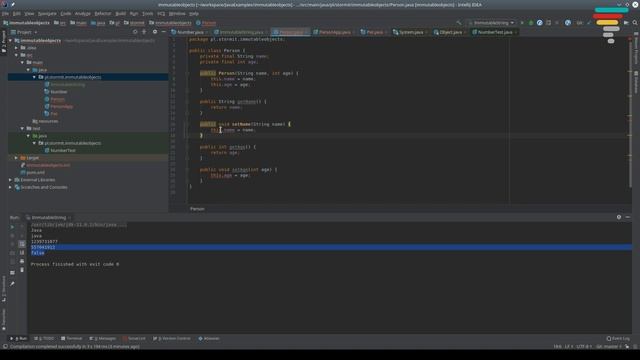
Task: Toggle scroll-to-end icon in Run console toolbar
Action: click(22, 253)
